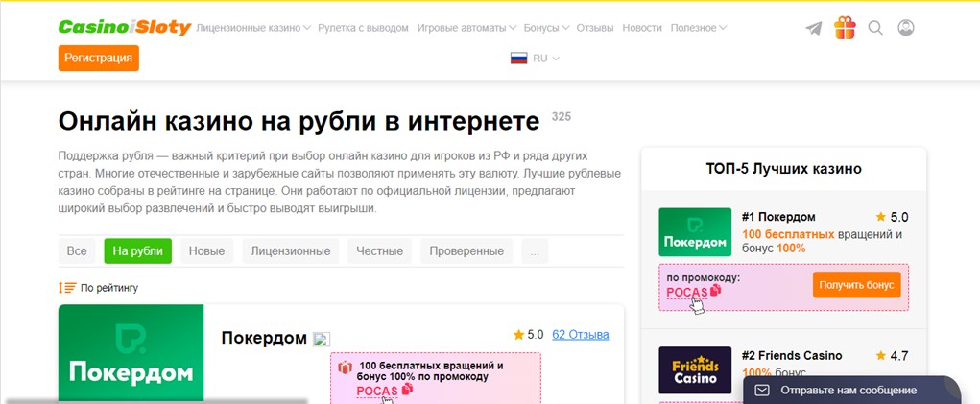
Task: Click the 5.0 star rating in TOP-5 sidebar
Action: 892,217
